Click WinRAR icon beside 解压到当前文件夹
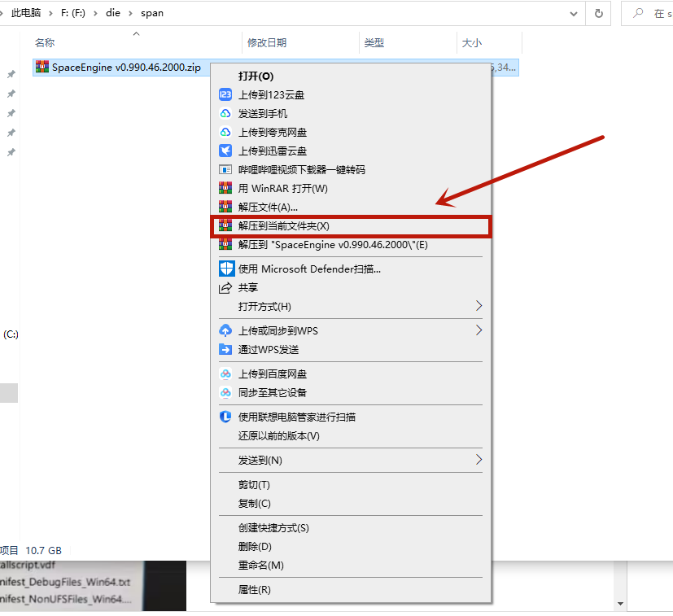This screenshot has width=673, height=616. pos(225,225)
